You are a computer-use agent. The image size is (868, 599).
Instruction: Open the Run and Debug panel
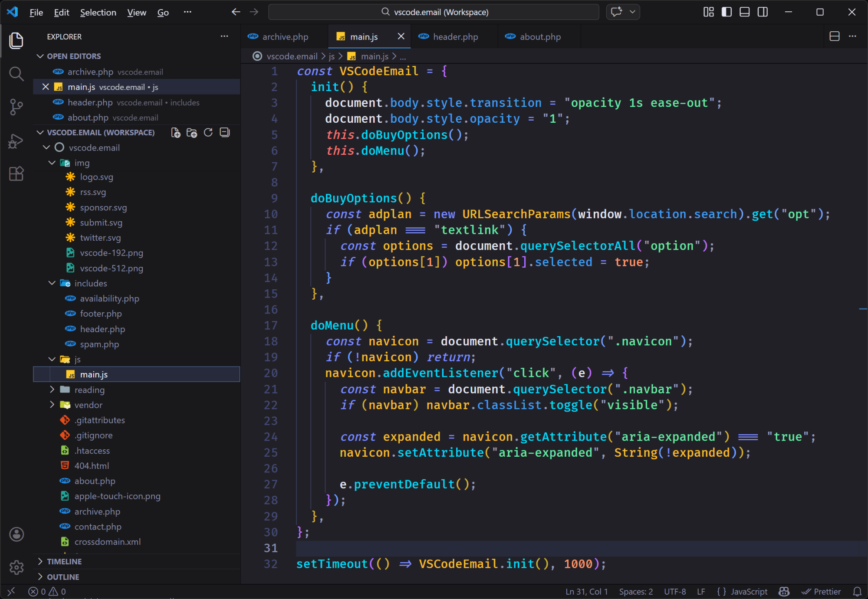click(x=16, y=141)
